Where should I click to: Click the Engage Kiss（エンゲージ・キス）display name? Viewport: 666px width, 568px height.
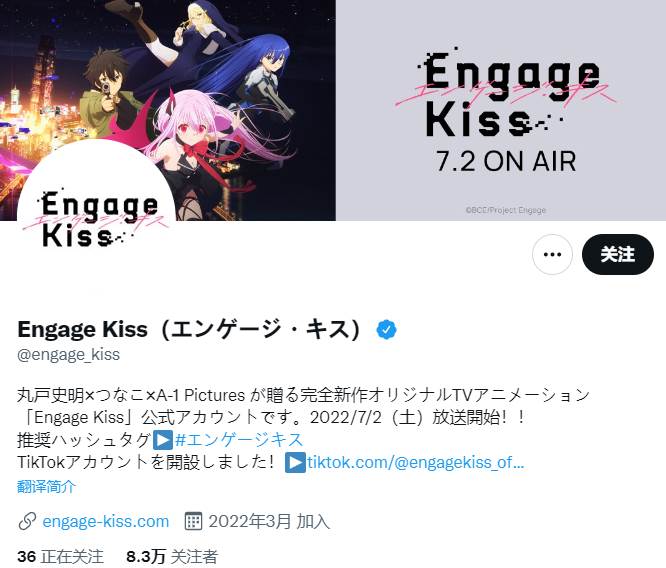click(x=190, y=329)
